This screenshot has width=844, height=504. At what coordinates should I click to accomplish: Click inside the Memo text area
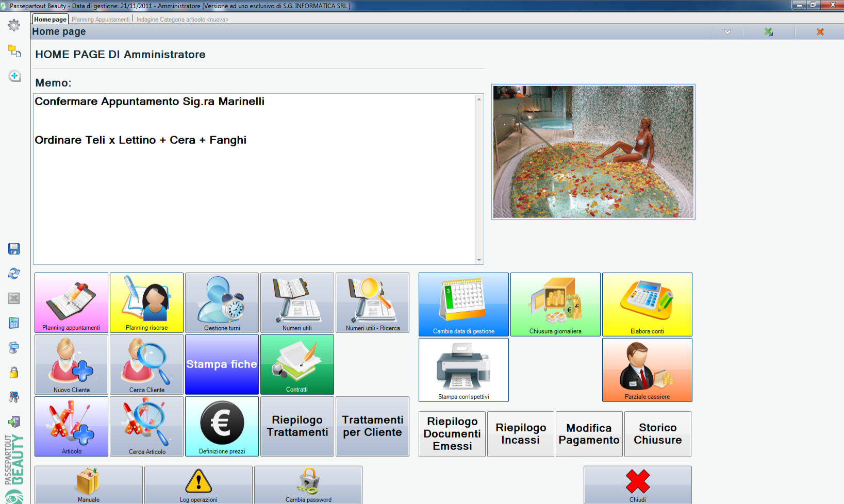tap(255, 196)
